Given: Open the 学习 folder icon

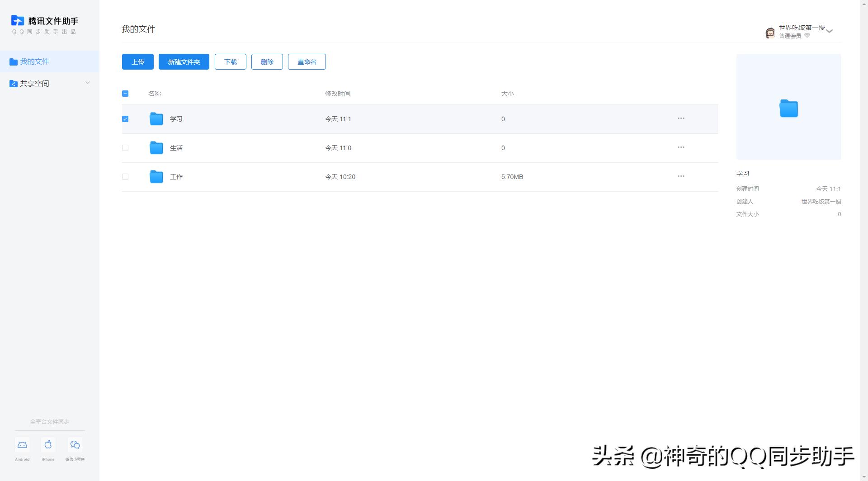Looking at the screenshot, I should click(156, 119).
